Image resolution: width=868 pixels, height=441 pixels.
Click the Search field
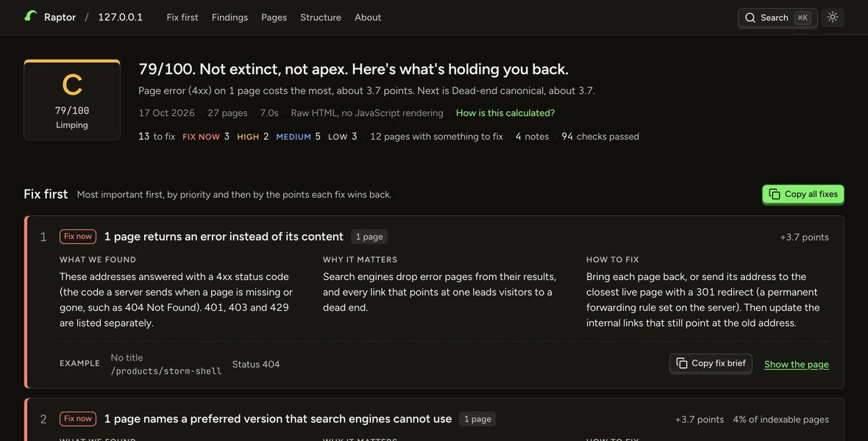(x=778, y=18)
